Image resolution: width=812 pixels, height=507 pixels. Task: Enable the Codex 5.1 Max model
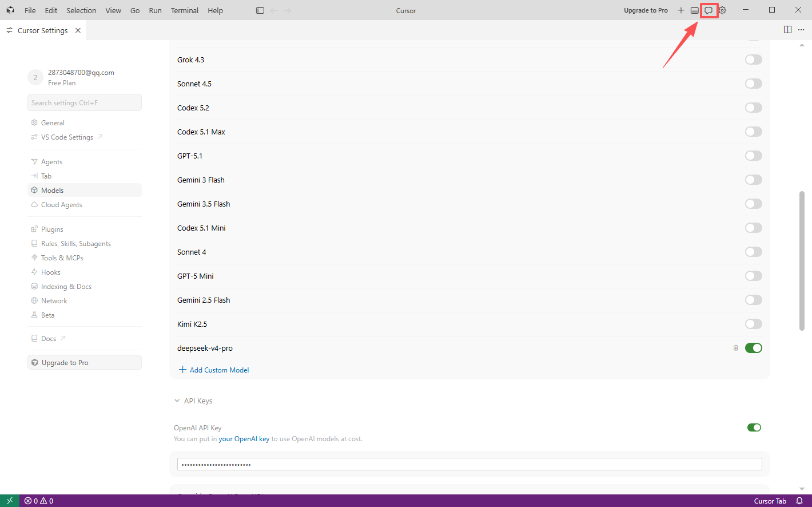point(754,132)
